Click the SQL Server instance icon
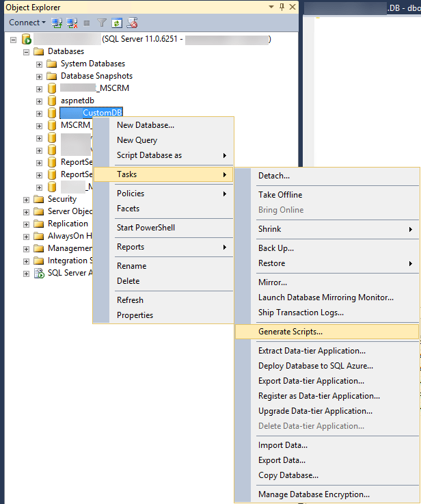The width and height of the screenshot is (421, 504). coord(27,39)
